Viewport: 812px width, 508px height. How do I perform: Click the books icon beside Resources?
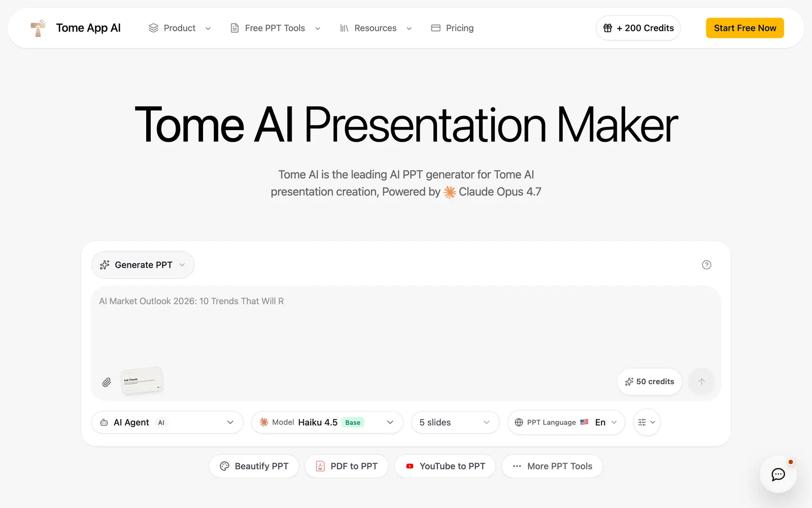coord(344,28)
